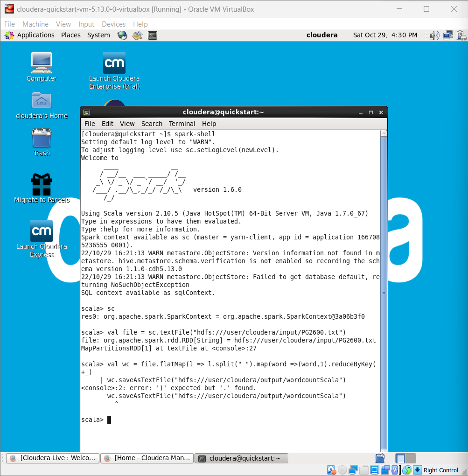Image resolution: width=468 pixels, height=476 pixels.
Task: Click 'SQL context available as sqlContext.' line
Action: point(148,293)
